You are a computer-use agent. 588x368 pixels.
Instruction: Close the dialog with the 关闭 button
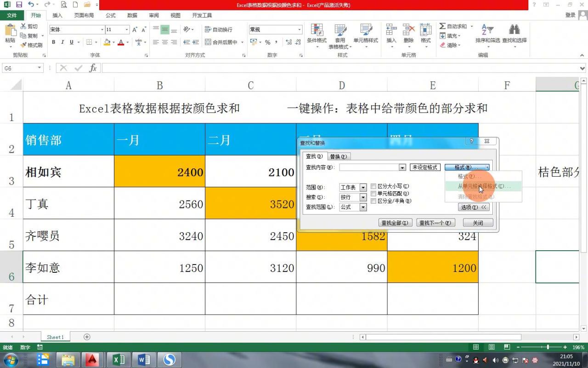[478, 223]
